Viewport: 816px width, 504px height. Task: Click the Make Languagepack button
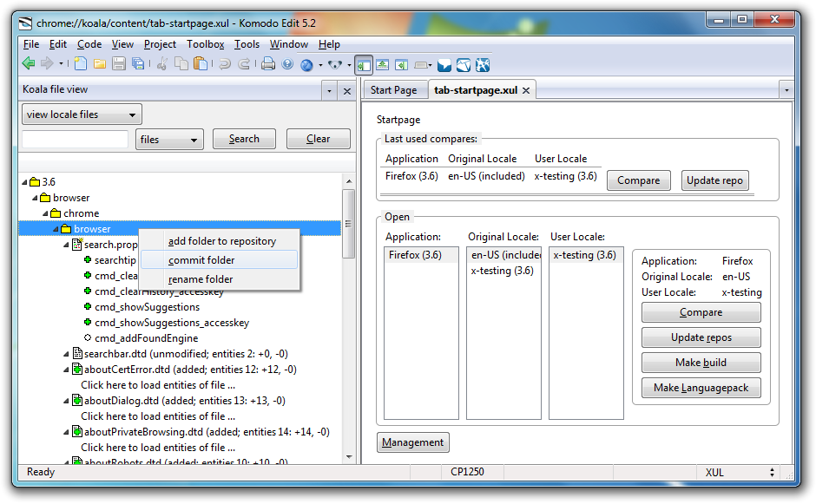701,388
